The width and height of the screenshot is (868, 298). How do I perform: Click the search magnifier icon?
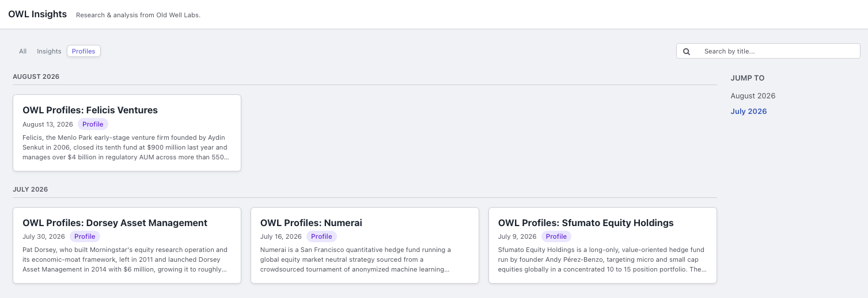coord(687,51)
